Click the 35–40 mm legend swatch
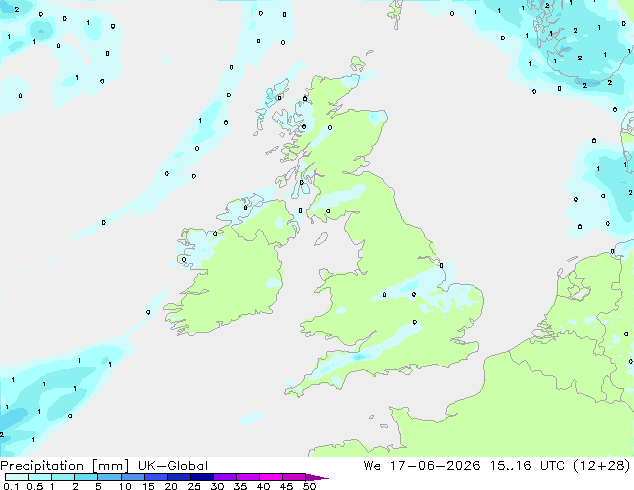The height and width of the screenshot is (490, 634). (248, 477)
